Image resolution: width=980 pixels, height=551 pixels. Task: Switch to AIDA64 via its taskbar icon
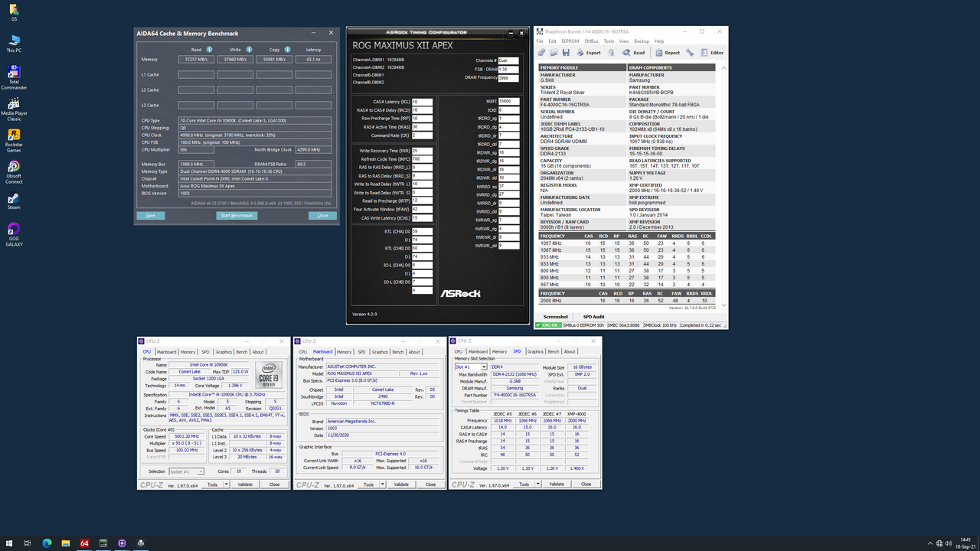[84, 543]
